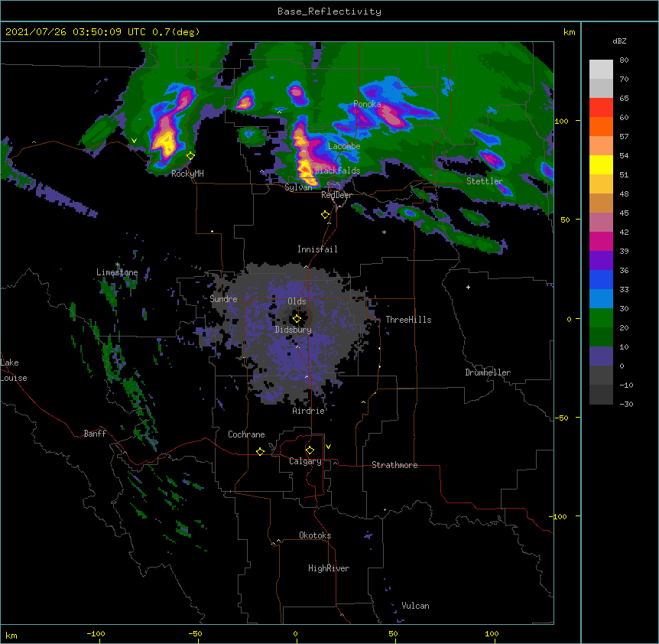Image resolution: width=659 pixels, height=644 pixels.
Task: Click the Vulcan city label
Action: [x=415, y=606]
